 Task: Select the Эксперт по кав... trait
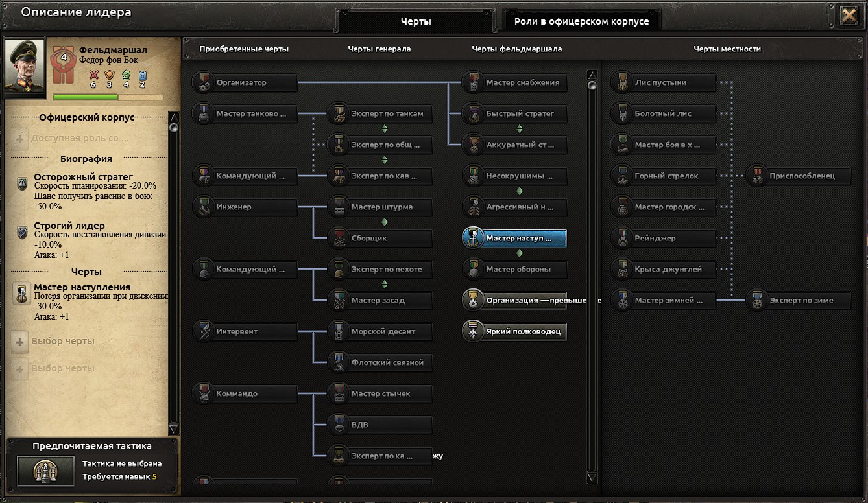380,176
